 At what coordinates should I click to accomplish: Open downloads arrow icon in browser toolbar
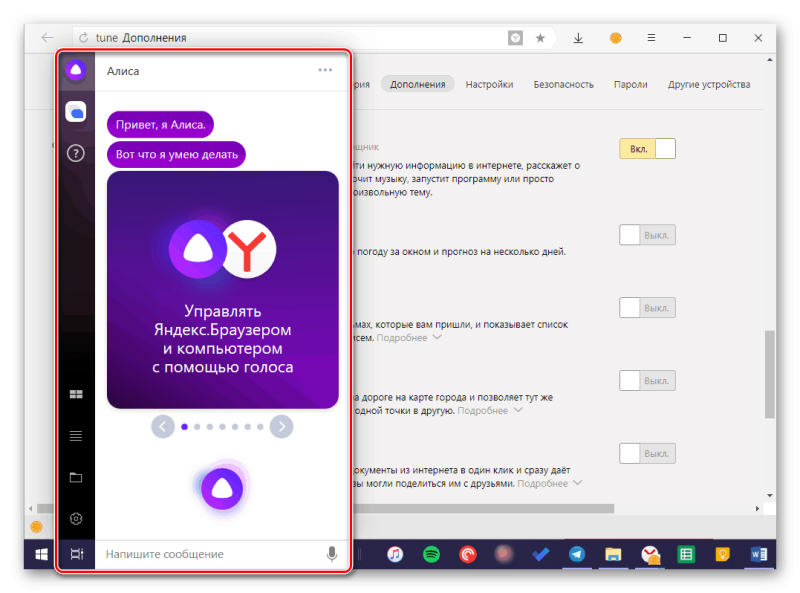pyautogui.click(x=578, y=38)
